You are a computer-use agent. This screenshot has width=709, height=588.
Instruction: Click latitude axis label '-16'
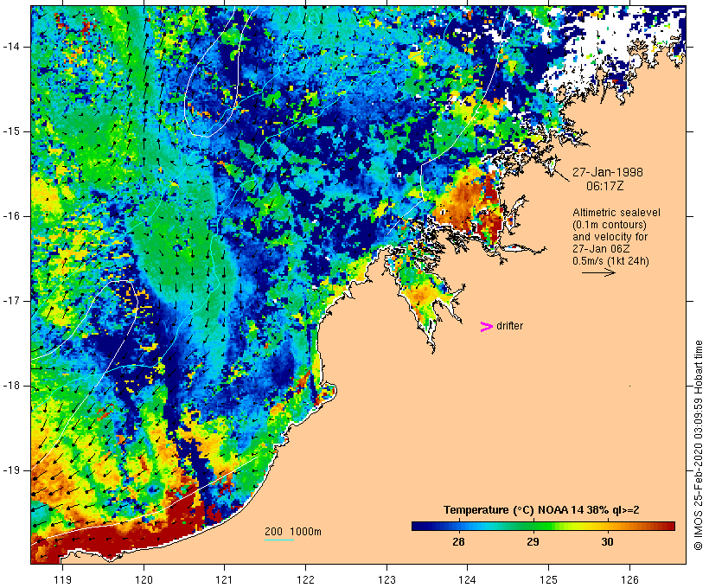click(x=10, y=216)
